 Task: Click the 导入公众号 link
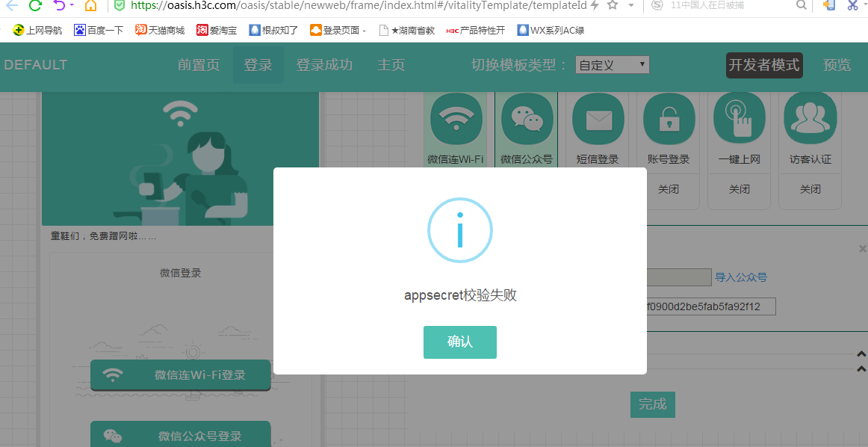pos(741,277)
